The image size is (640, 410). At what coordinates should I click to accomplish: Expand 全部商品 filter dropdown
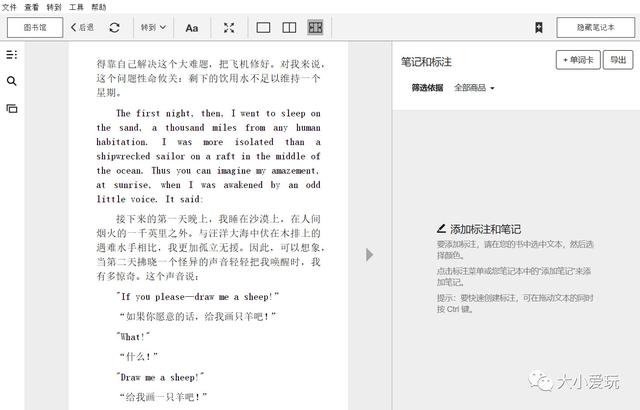click(x=474, y=88)
